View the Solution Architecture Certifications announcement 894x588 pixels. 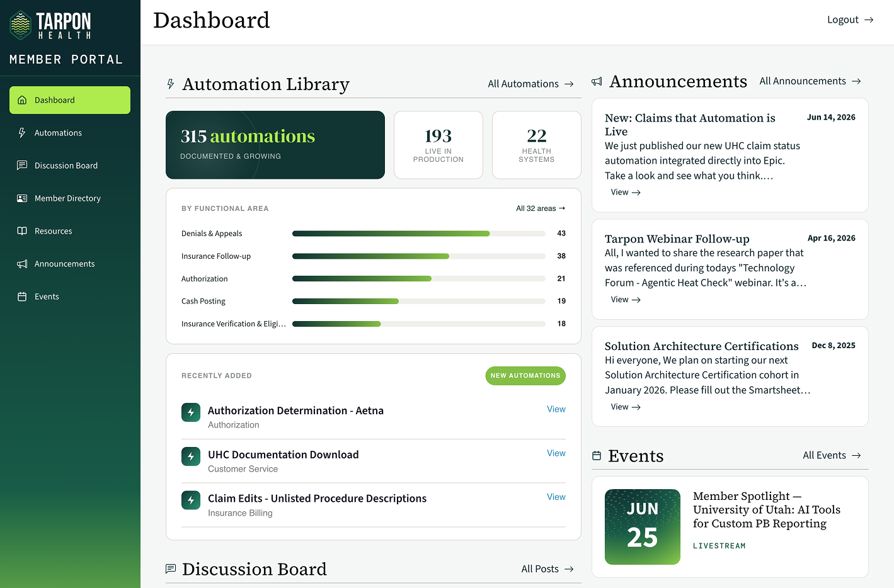[626, 407]
